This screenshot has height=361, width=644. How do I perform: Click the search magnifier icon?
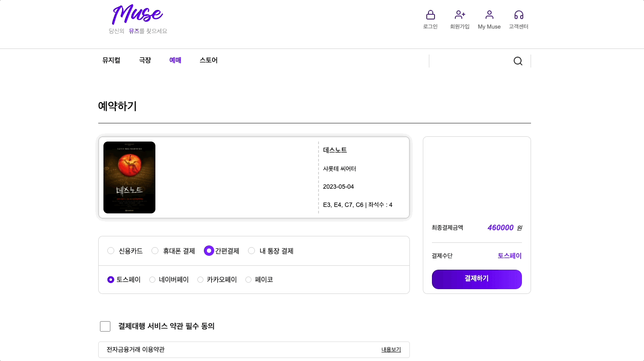click(518, 61)
